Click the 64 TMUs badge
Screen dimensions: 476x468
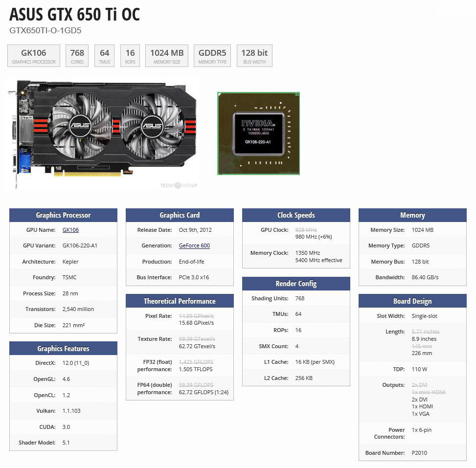[x=104, y=55]
